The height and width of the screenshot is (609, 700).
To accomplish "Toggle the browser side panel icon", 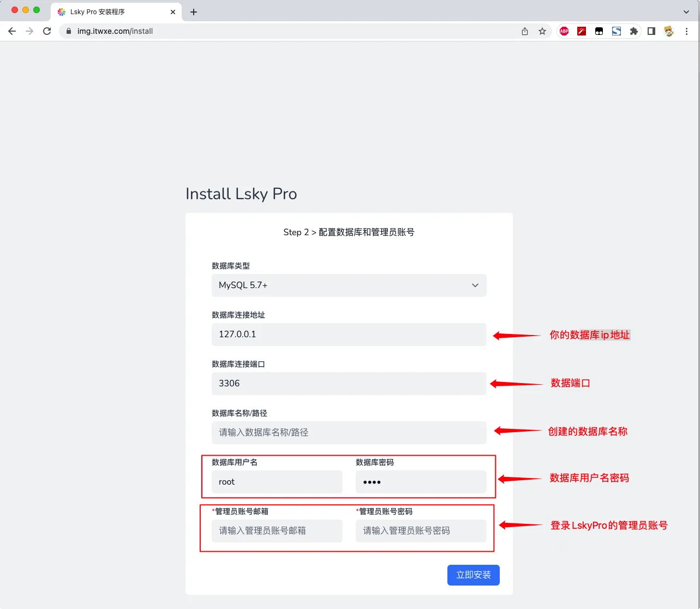I will coord(651,31).
